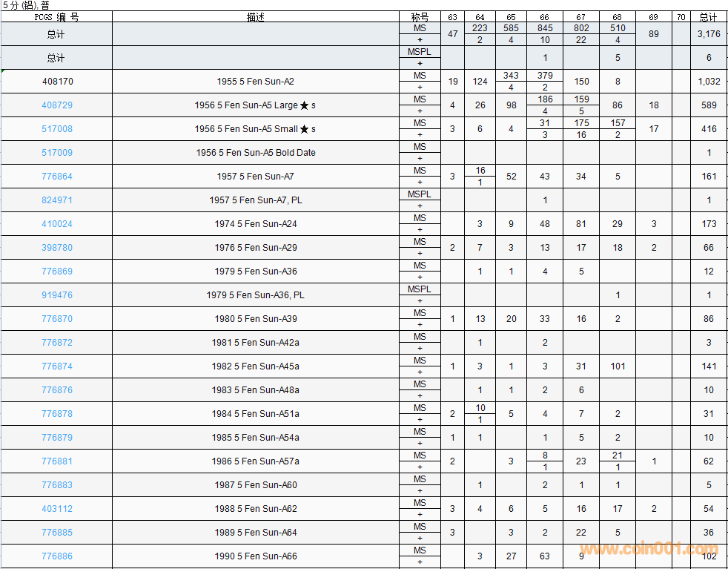Open link 919476 for 1979 PL
Screen dimensions: 728x569
click(x=57, y=295)
